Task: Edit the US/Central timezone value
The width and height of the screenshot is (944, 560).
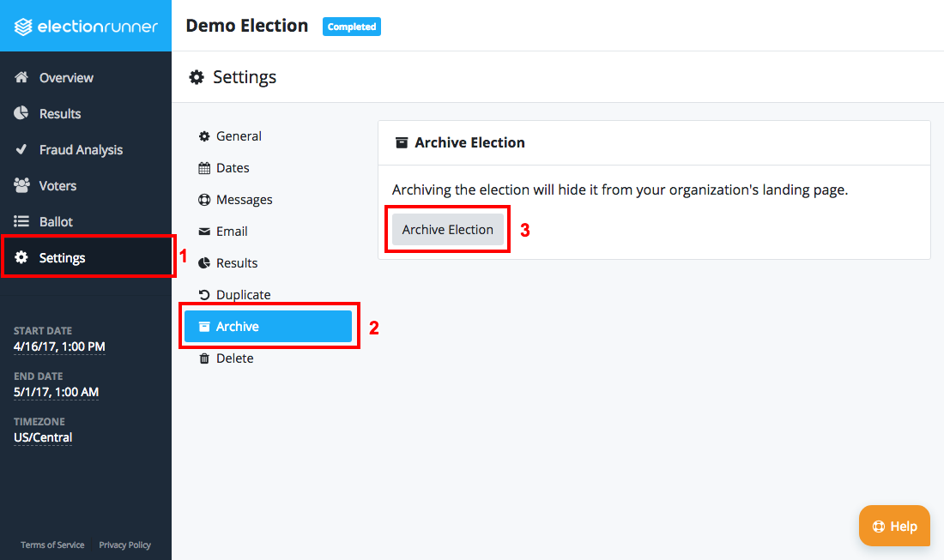Action: [x=43, y=438]
